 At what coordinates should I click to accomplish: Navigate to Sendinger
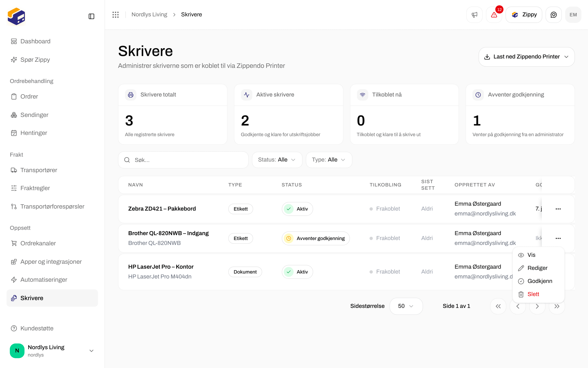52,115
